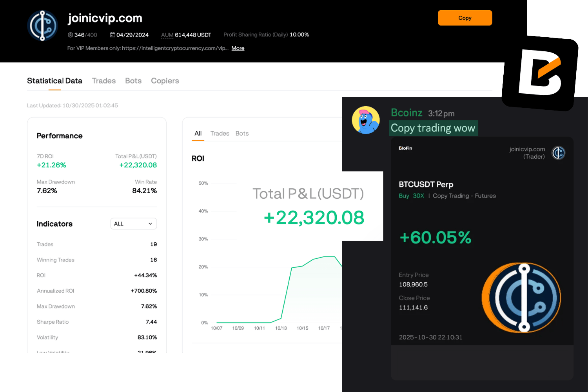The height and width of the screenshot is (392, 588).
Task: Click the Profit Sharing Ratio value 10.00%
Action: click(299, 34)
